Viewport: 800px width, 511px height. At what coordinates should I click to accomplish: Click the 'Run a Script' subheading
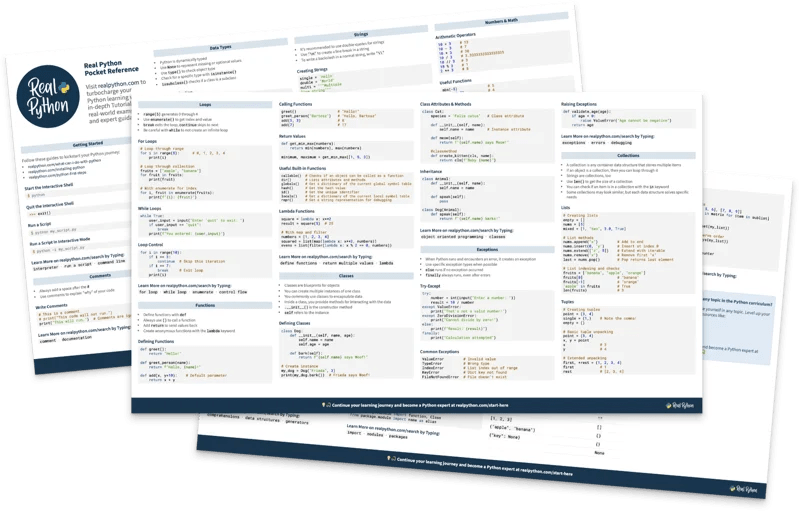pyautogui.click(x=39, y=224)
